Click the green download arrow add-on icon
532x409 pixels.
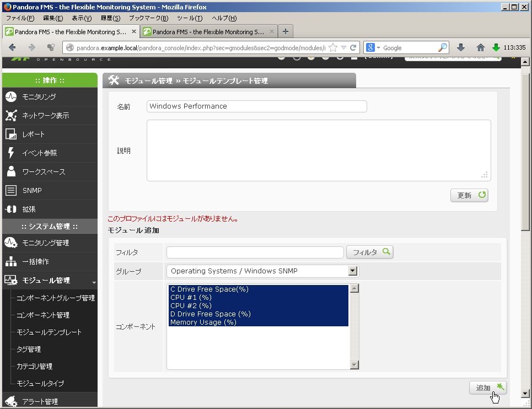tap(496, 47)
